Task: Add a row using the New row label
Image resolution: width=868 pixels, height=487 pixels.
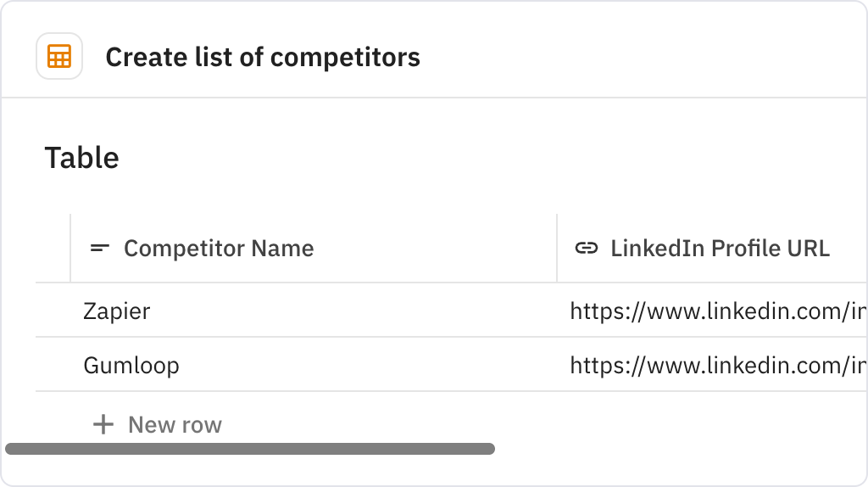Action: tap(175, 424)
